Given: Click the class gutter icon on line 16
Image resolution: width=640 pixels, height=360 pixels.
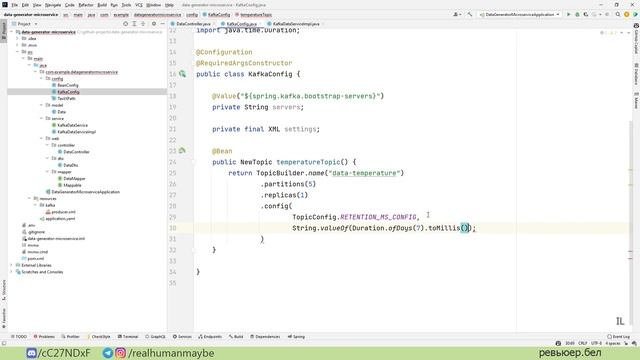Looking at the screenshot, I should [182, 74].
